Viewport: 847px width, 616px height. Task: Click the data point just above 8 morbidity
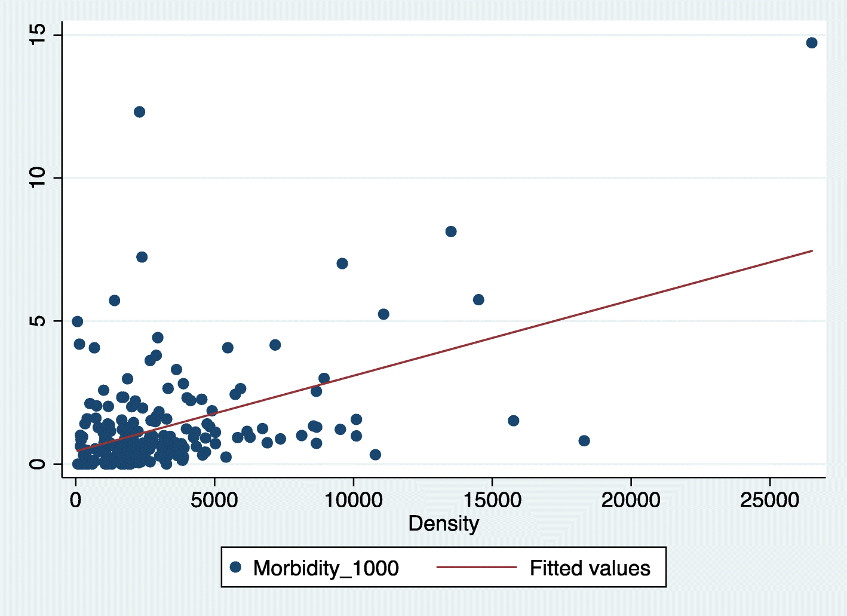click(x=450, y=232)
